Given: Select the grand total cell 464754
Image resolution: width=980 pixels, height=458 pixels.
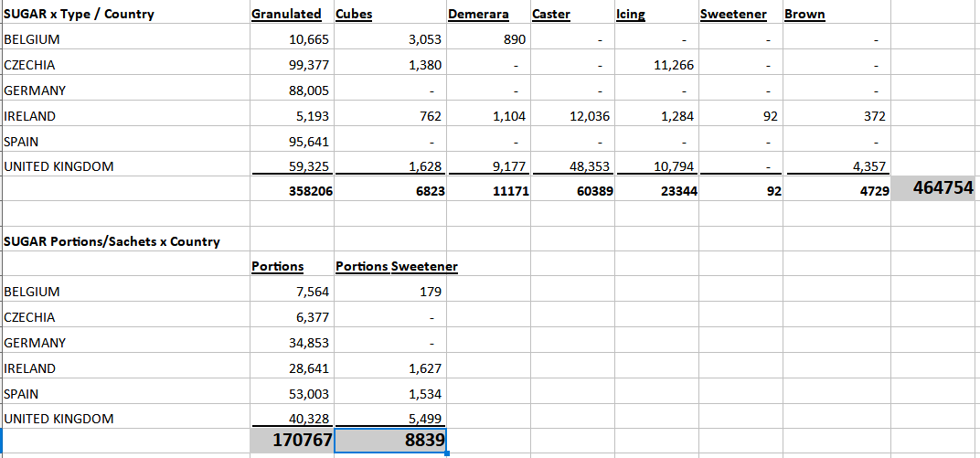Looking at the screenshot, I should (936, 189).
